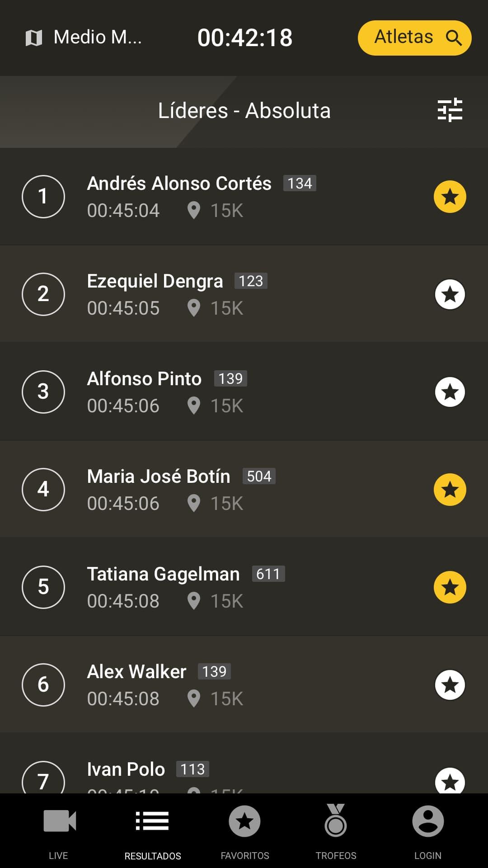Viewport: 488px width, 868px height.
Task: Unfavorite Maria José Botín with star
Action: tap(450, 490)
